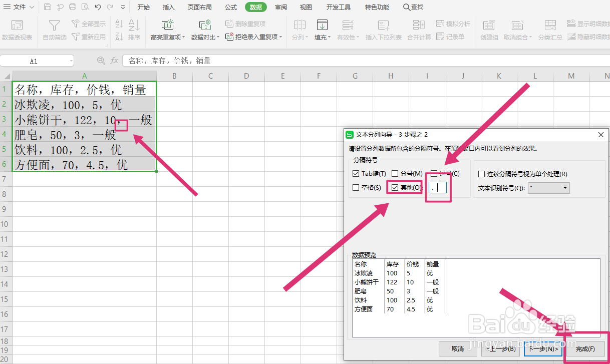Viewport: 610px width, 364px height.
Task: Enable 连续分隔符号视为单个处理 option
Action: 482,174
